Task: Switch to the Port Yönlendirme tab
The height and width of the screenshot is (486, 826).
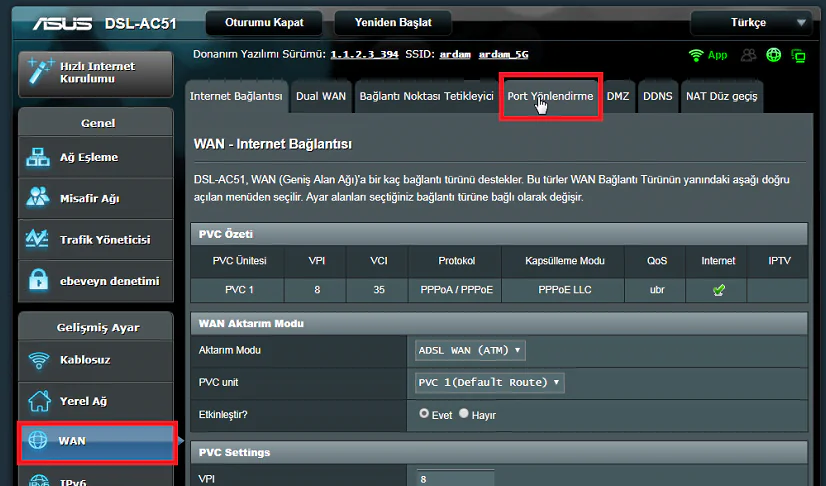Action: point(550,97)
